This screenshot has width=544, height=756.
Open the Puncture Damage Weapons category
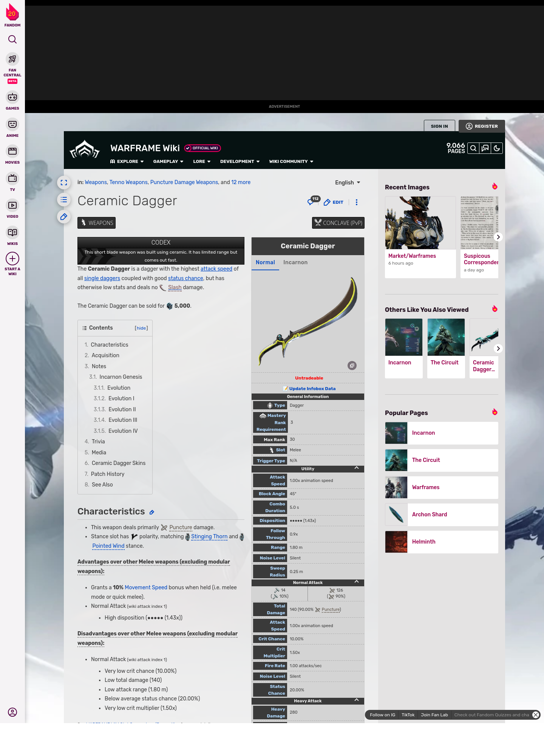(184, 182)
